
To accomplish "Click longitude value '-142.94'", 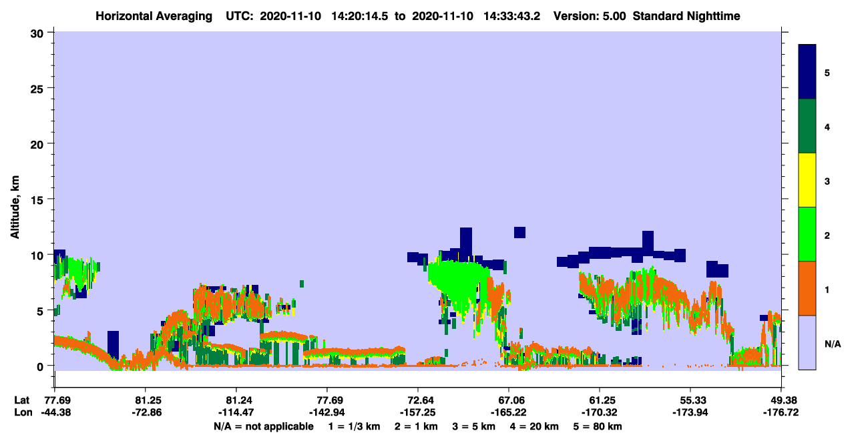I will [x=327, y=412].
